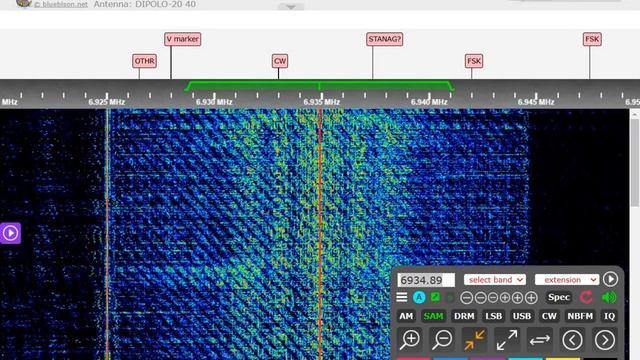Click the red carrier line in the waterfall
This screenshot has height=360, width=640.
pos(320,233)
